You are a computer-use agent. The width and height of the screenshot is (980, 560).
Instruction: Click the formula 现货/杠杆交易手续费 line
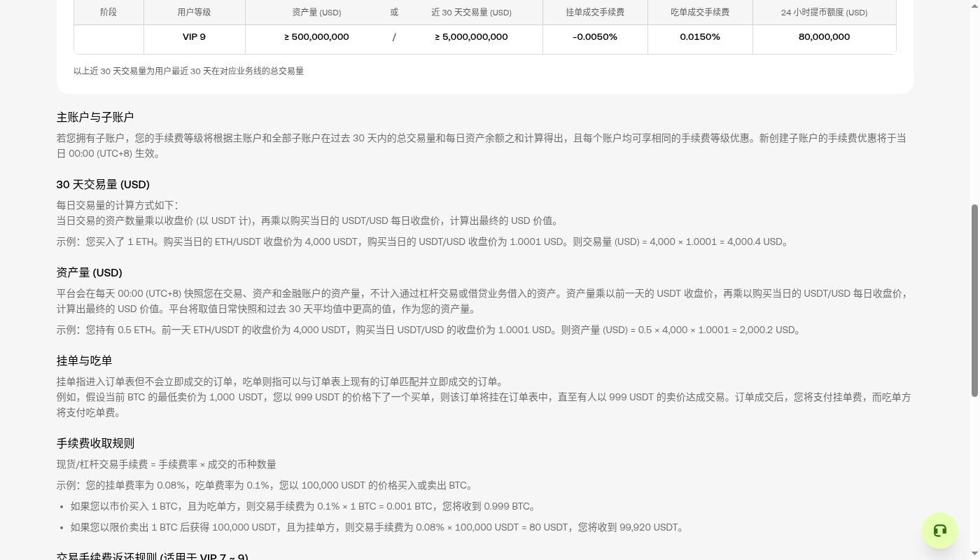[x=167, y=464]
